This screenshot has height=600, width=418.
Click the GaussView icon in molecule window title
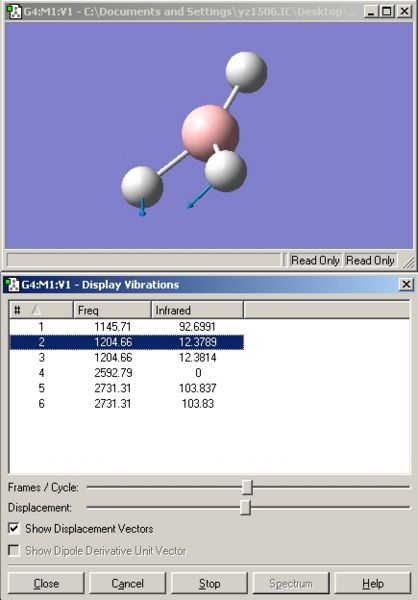pos(14,11)
